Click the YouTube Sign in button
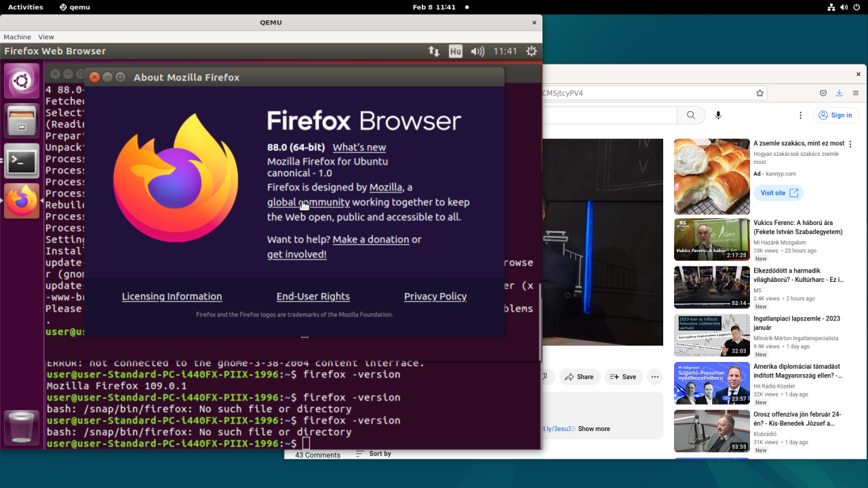This screenshot has width=868, height=488. coord(836,115)
